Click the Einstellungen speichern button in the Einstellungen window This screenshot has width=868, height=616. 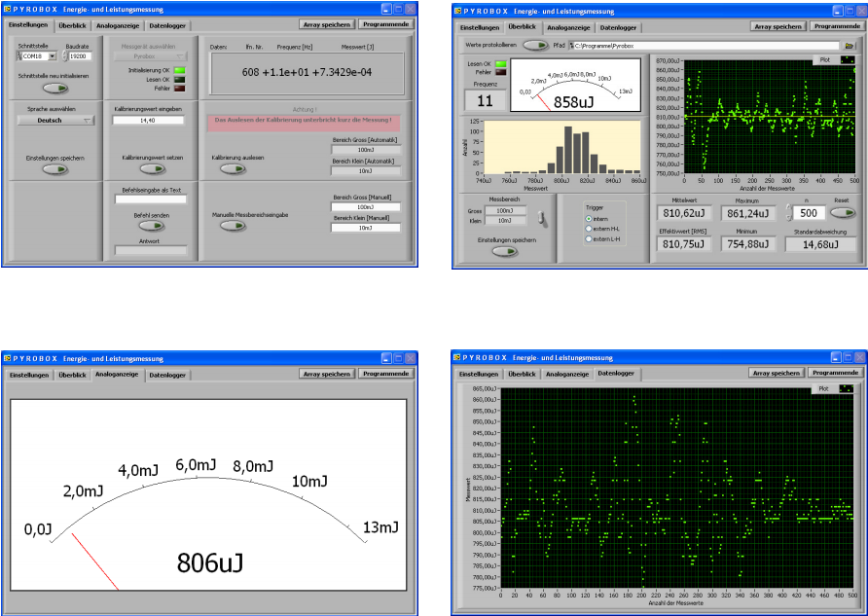tap(55, 169)
